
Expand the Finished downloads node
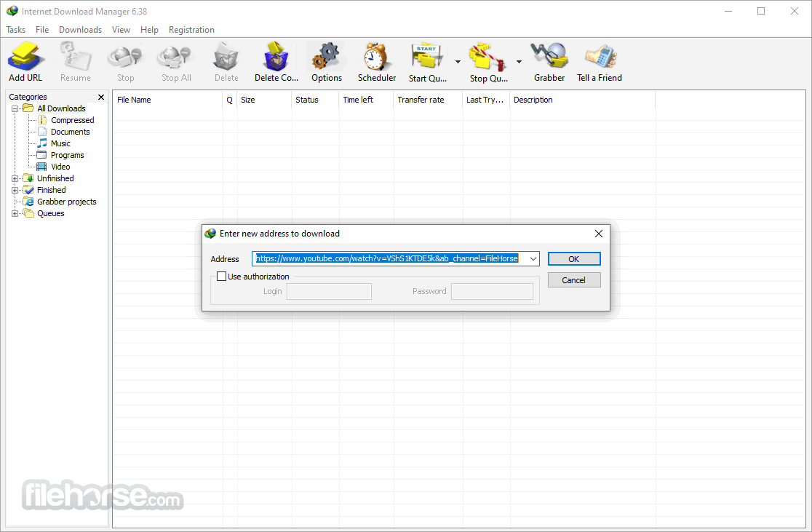coord(15,189)
